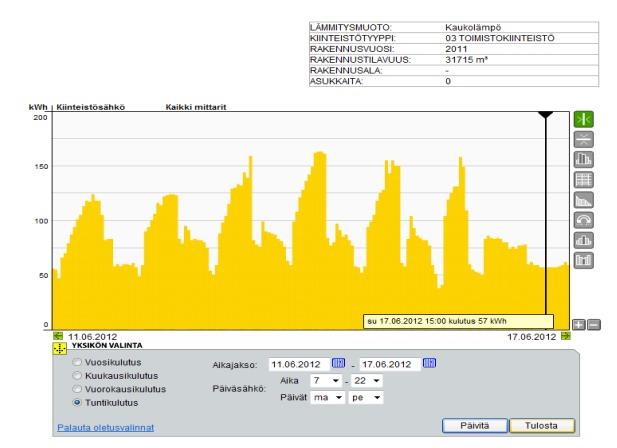The width and height of the screenshot is (617, 448).
Task: Click the Aikajakso end date field
Action: [x=390, y=364]
